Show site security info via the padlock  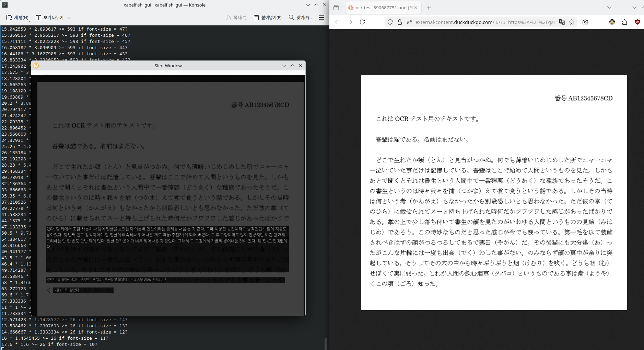[x=400, y=22]
